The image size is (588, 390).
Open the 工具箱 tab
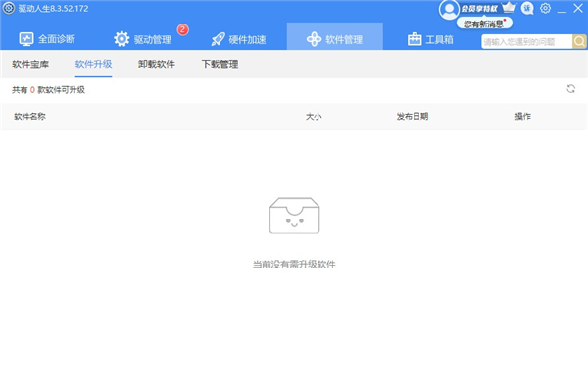click(430, 39)
